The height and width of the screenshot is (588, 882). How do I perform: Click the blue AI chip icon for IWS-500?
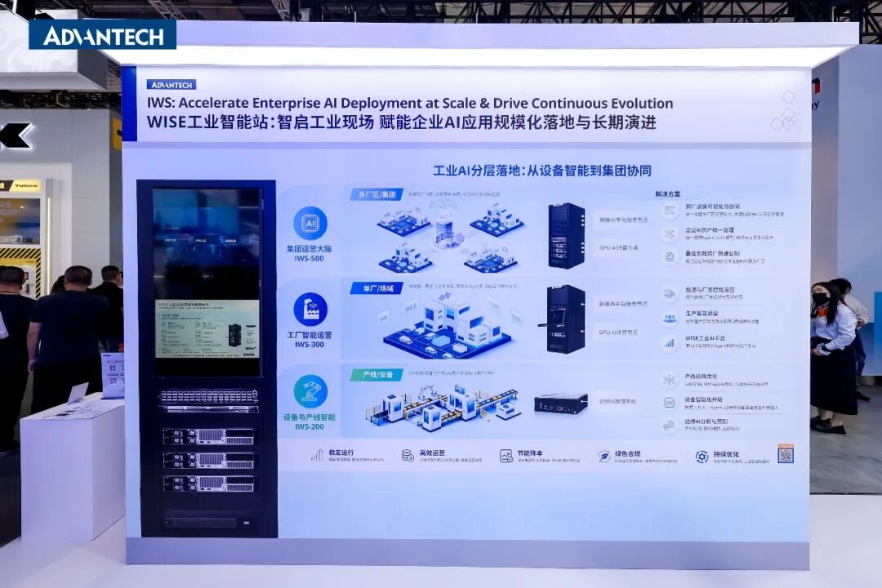coord(310,224)
